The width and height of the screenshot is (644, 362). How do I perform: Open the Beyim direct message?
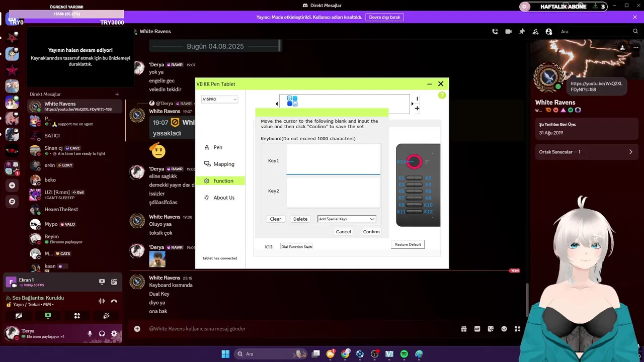tap(75, 239)
